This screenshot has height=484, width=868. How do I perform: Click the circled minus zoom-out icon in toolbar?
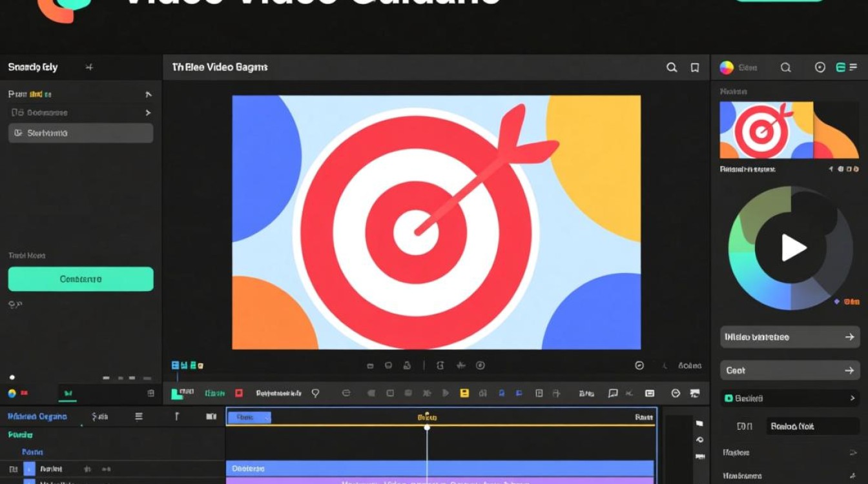676,393
